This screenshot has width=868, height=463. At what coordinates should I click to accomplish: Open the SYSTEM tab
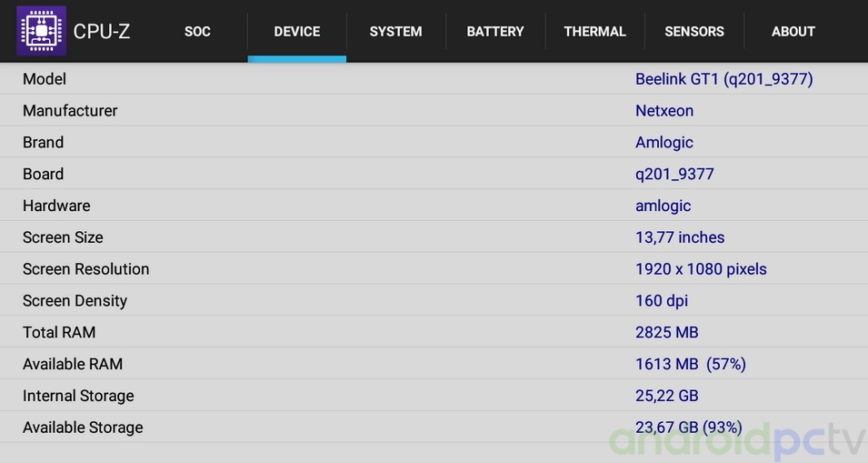tap(395, 31)
